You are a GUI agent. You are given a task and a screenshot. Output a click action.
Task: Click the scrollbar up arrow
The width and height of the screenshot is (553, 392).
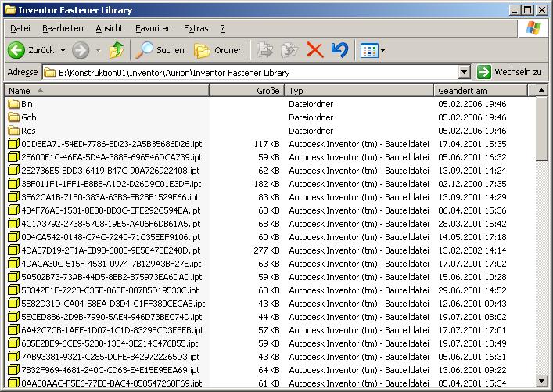[x=541, y=91]
